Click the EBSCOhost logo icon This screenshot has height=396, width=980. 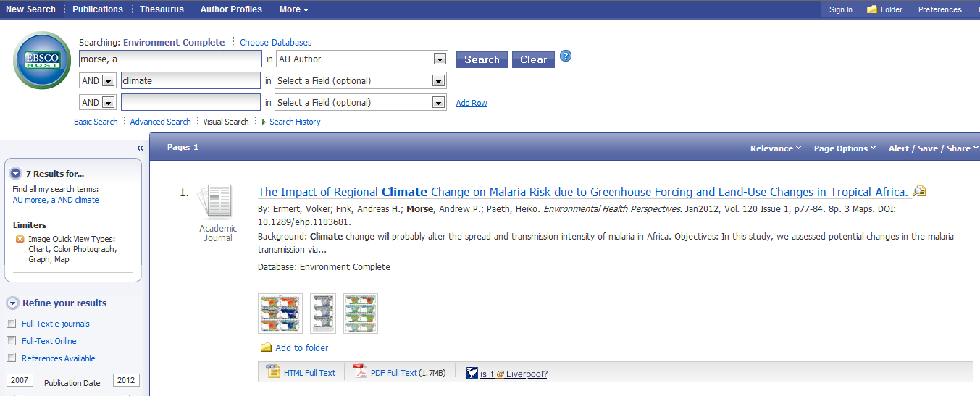coord(42,60)
